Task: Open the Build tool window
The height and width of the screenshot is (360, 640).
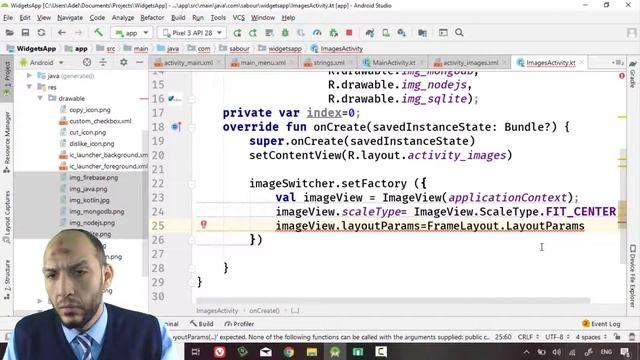Action: 202,324
